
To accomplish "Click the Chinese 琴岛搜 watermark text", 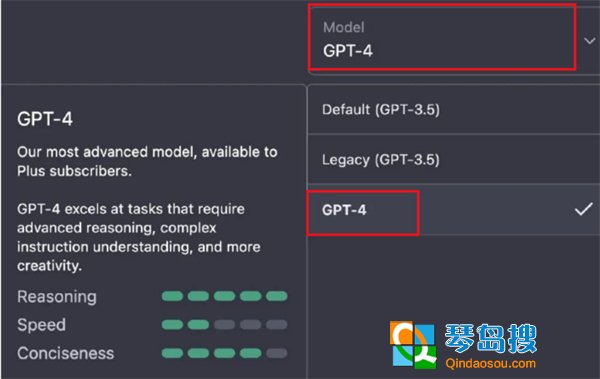I will 491,338.
